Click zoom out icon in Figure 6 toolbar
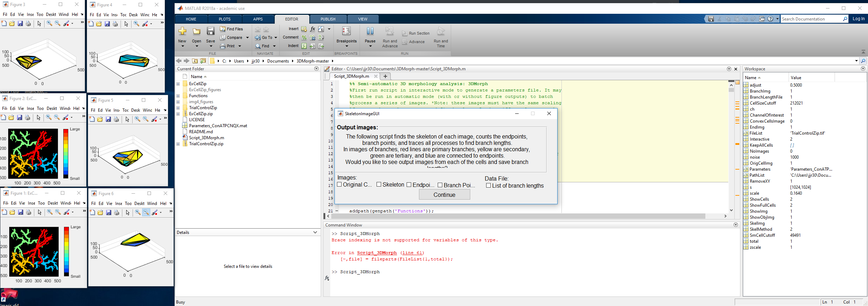 tap(146, 212)
